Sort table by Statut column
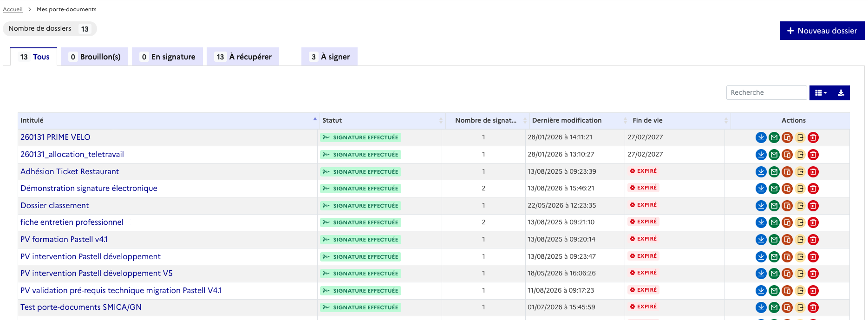 click(382, 120)
